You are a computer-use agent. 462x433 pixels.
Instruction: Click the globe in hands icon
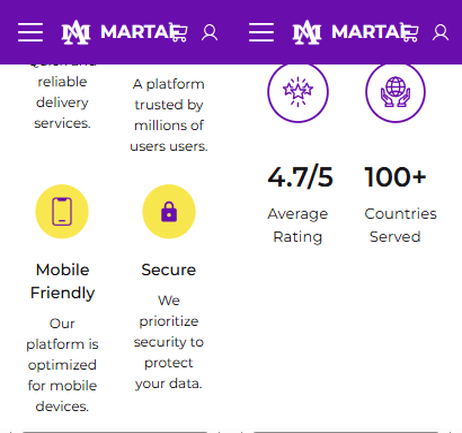coord(395,92)
